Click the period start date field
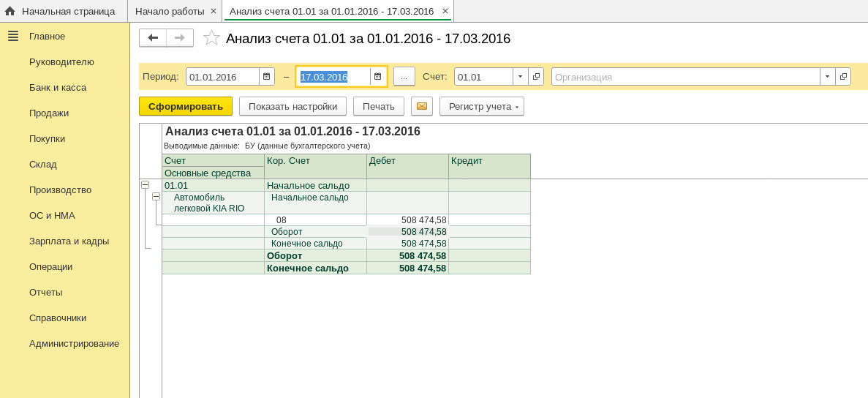 coord(222,77)
